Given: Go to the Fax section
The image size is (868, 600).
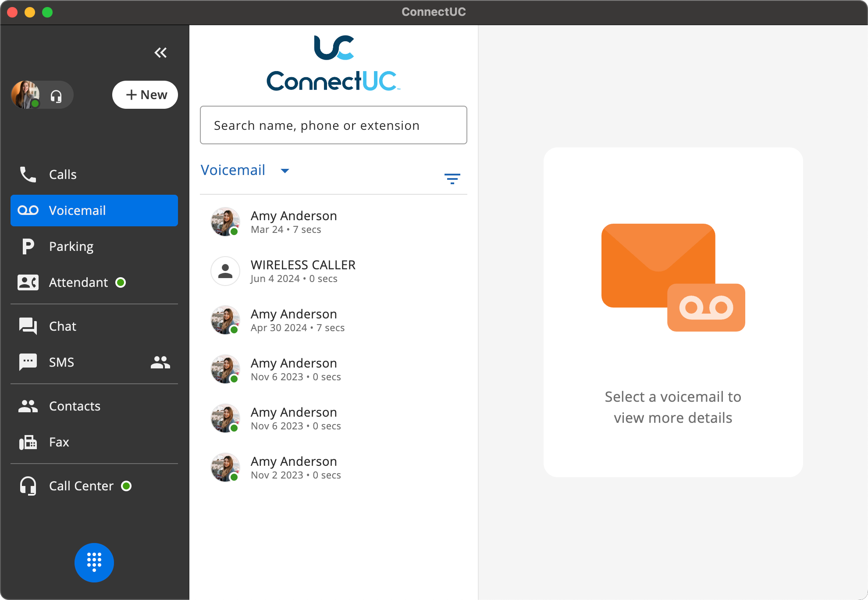Looking at the screenshot, I should click(x=59, y=442).
